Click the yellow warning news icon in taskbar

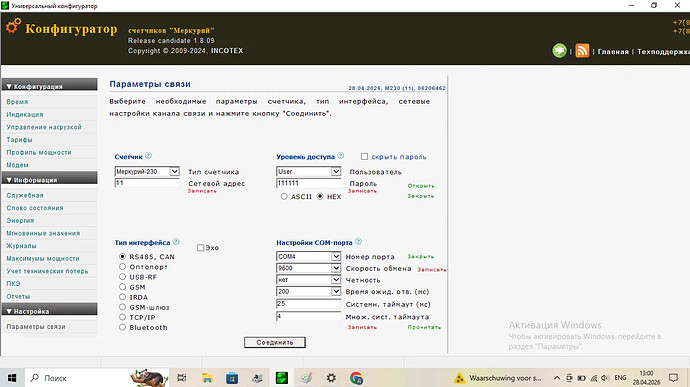coord(459,378)
